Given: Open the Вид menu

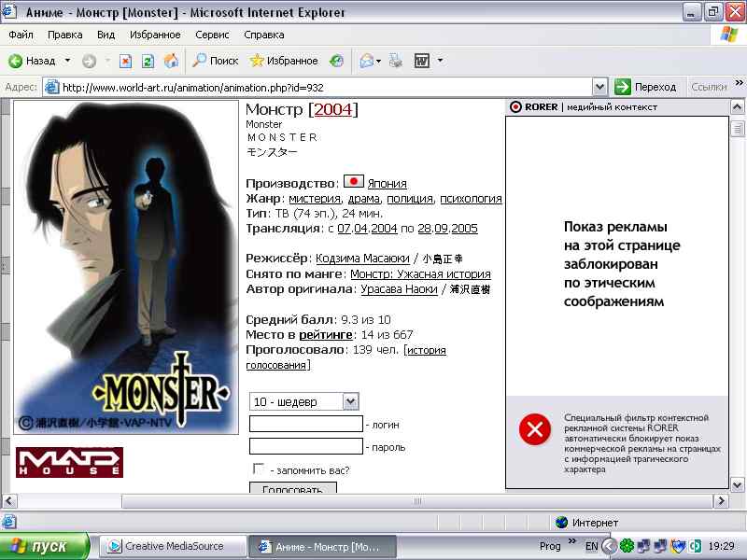Looking at the screenshot, I should (x=106, y=35).
